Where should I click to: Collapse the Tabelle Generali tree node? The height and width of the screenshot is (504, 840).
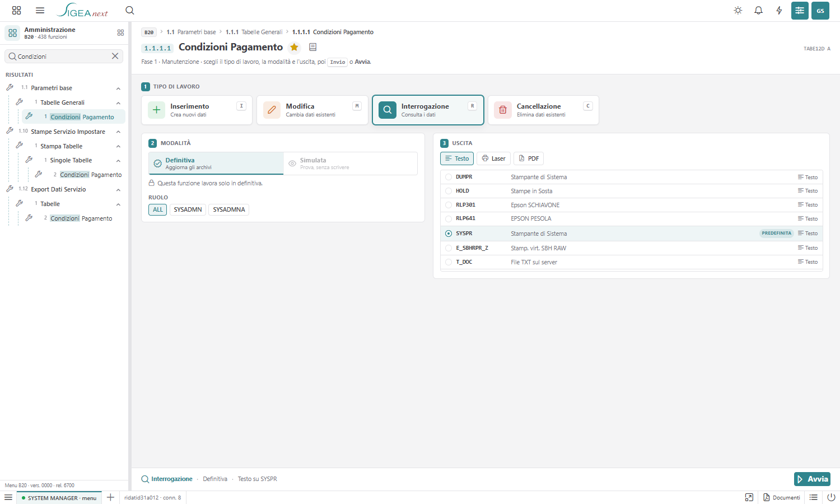(x=118, y=103)
